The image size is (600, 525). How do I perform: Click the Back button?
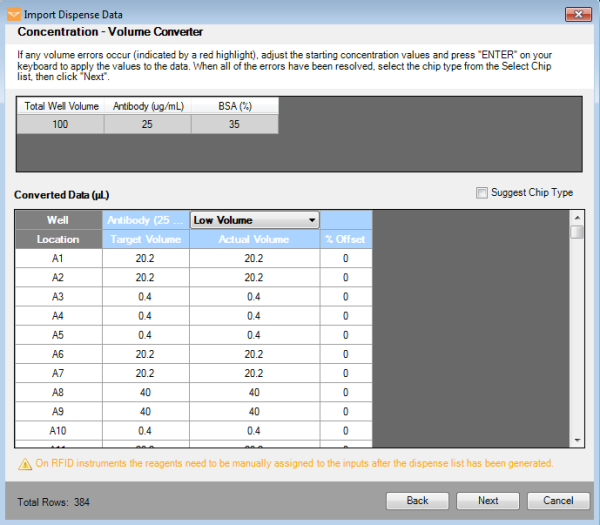coord(417,501)
